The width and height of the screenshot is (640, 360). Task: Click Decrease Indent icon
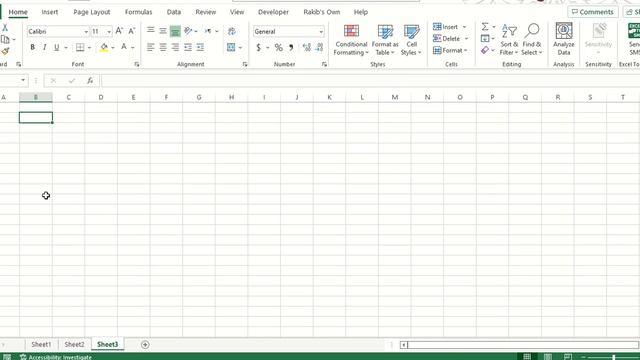coord(188,47)
